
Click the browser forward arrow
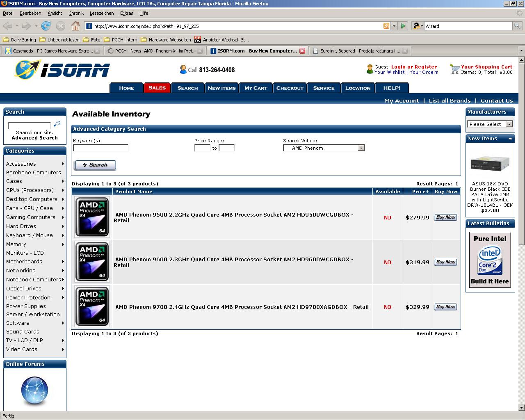[27, 26]
